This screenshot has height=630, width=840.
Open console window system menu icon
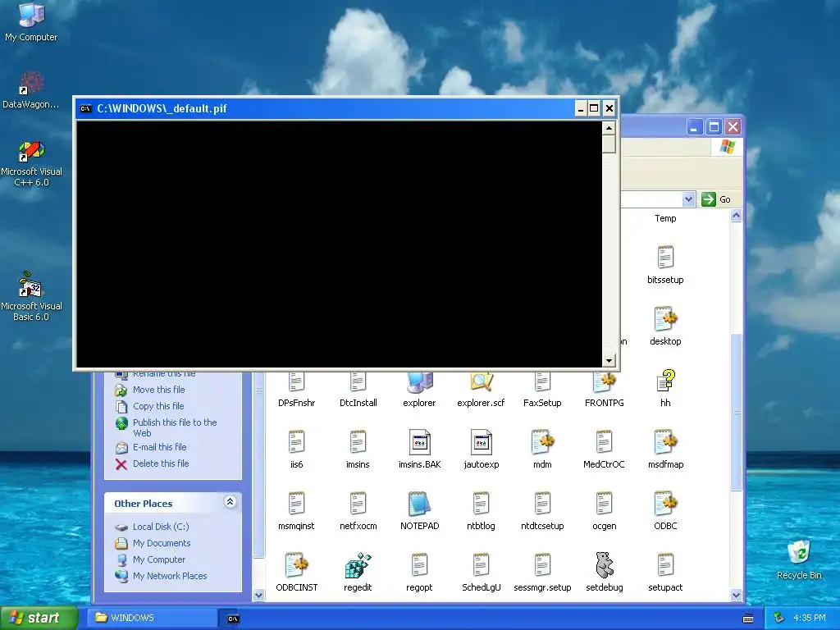[85, 109]
